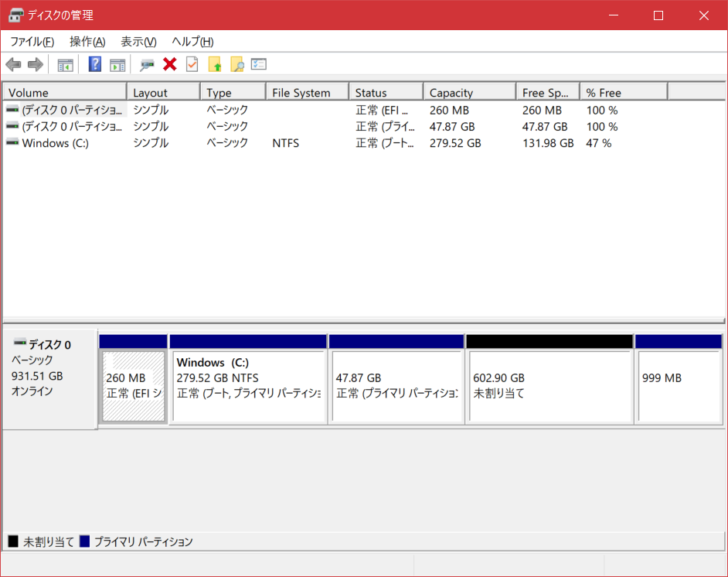The height and width of the screenshot is (577, 728).
Task: Click the 260 MB capacity cell
Action: (449, 110)
